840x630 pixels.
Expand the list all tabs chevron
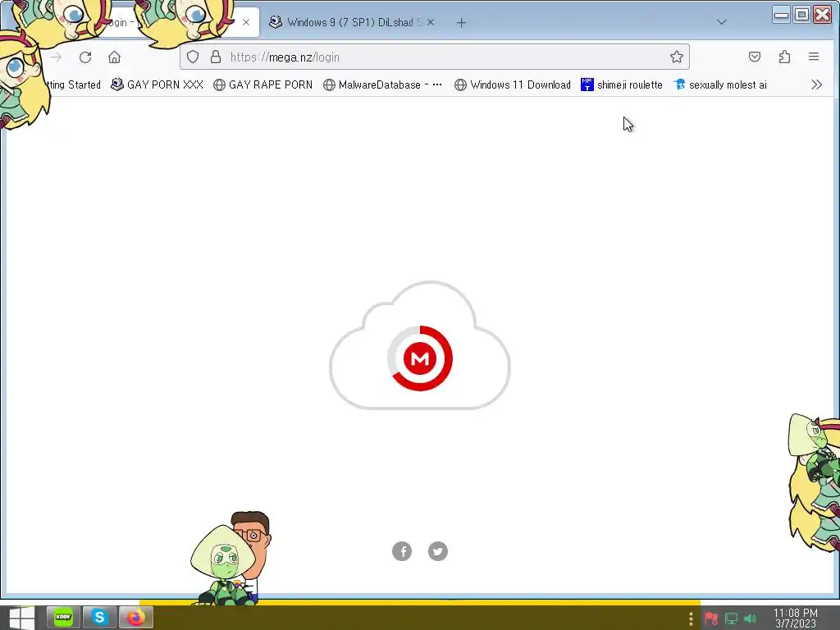[x=722, y=22]
